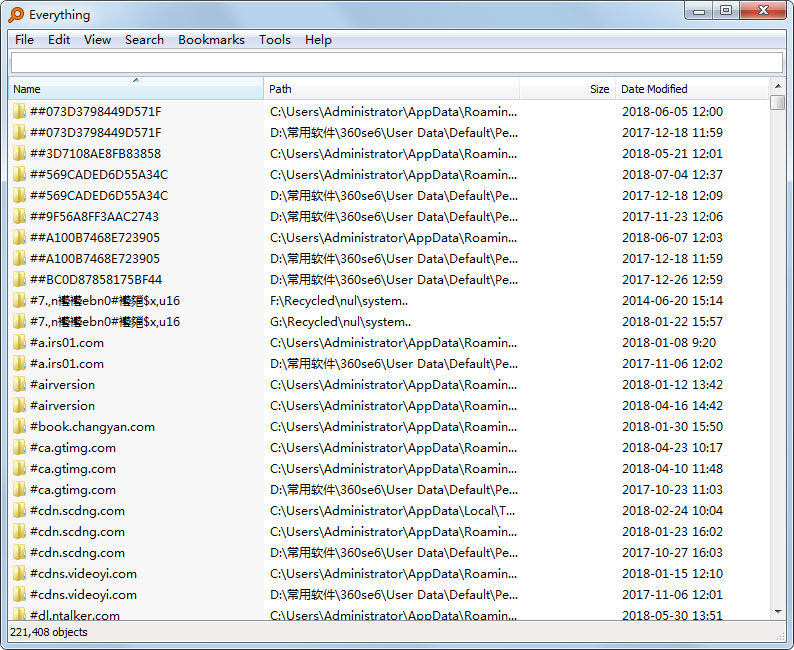
Task: Select #cdns.videoyi.com name dated 2017-11-06
Action: [x=83, y=595]
